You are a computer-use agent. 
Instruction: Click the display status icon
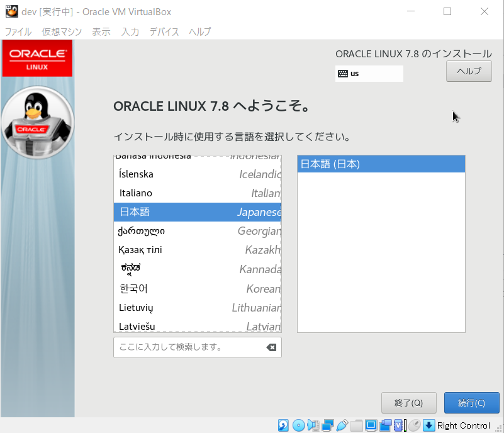coord(371,425)
